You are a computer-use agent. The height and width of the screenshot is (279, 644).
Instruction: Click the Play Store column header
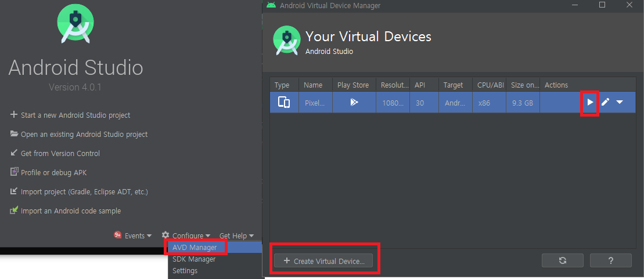[353, 85]
